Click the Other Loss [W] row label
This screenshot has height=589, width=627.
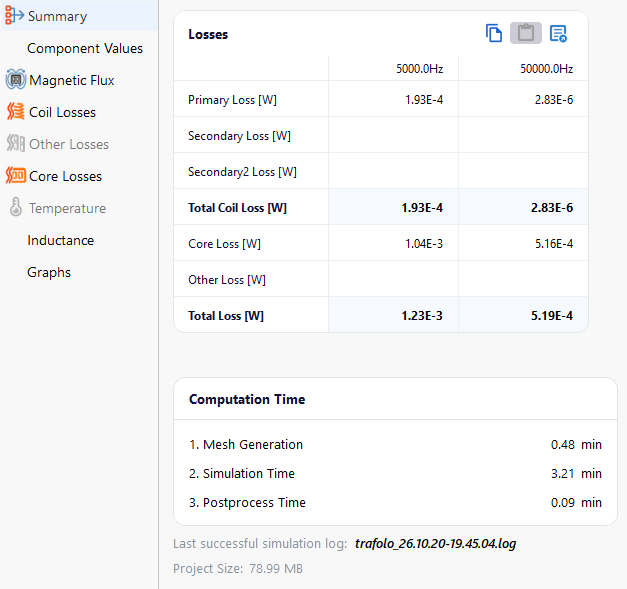pos(227,280)
